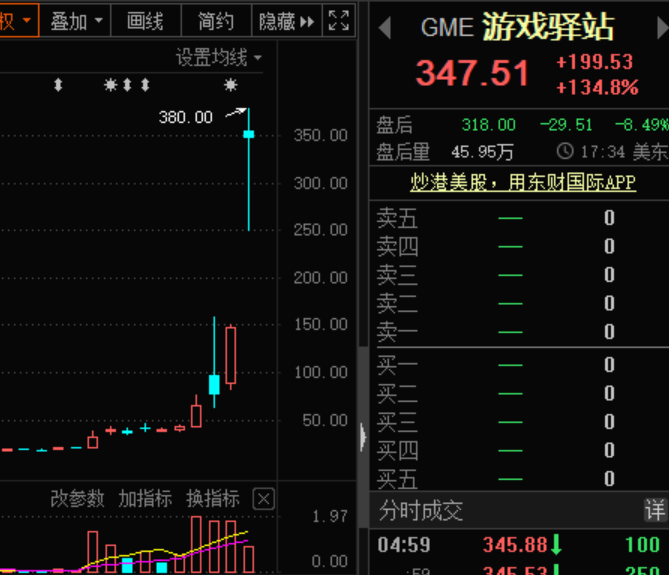Open the 叠加 overlay dropdown
669x575 pixels.
pos(76,20)
